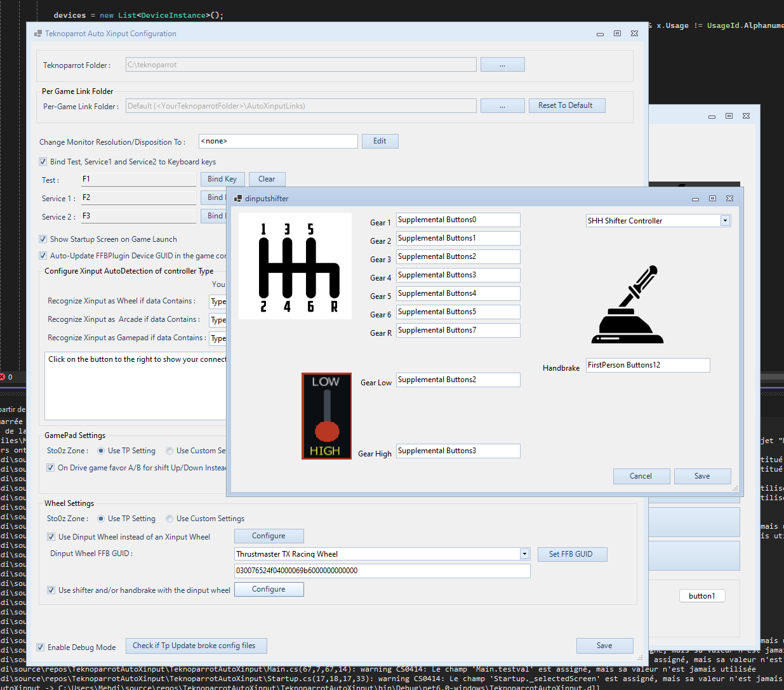Minimize the dinputshifter window
This screenshot has width=784, height=690.
pos(695,199)
